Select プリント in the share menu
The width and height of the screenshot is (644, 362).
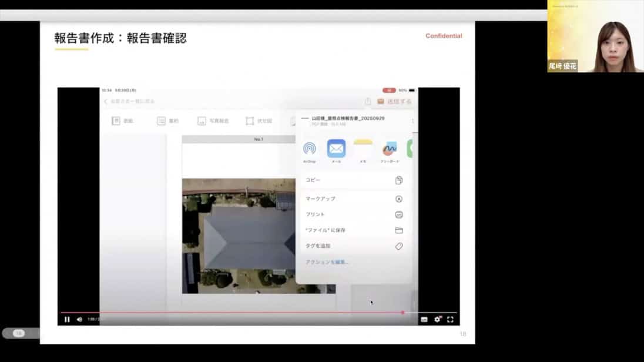[x=353, y=214]
